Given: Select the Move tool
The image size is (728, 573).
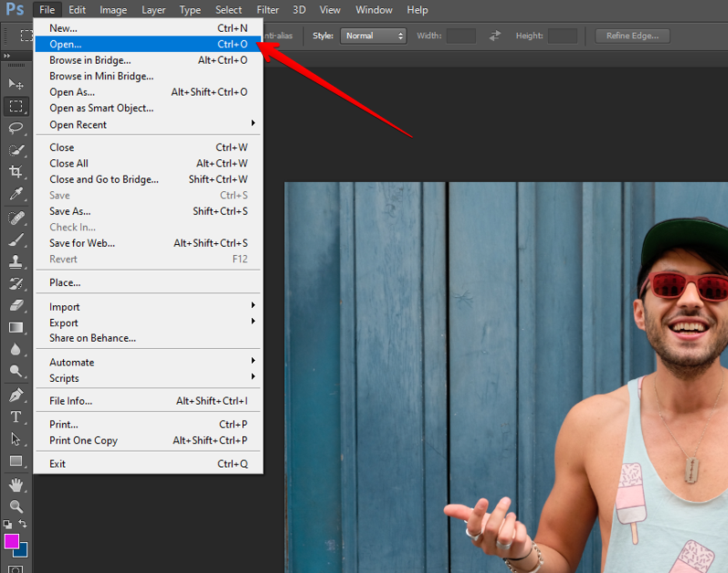Looking at the screenshot, I should click(16, 83).
